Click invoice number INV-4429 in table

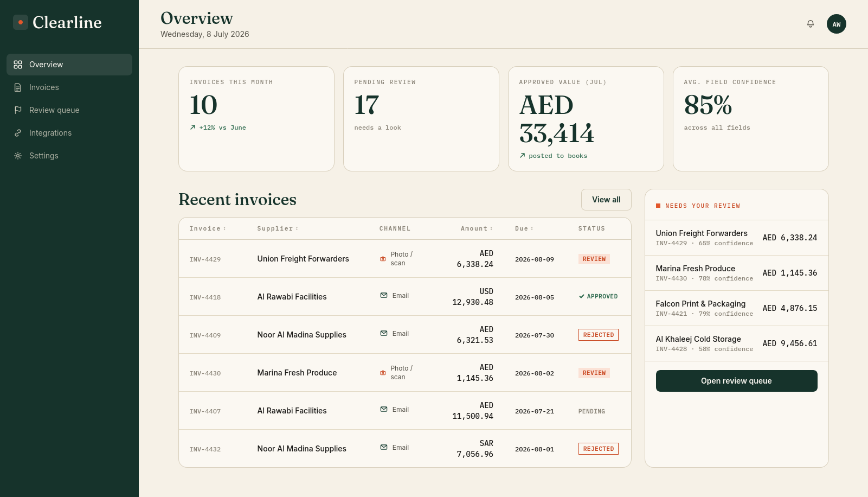coord(205,259)
